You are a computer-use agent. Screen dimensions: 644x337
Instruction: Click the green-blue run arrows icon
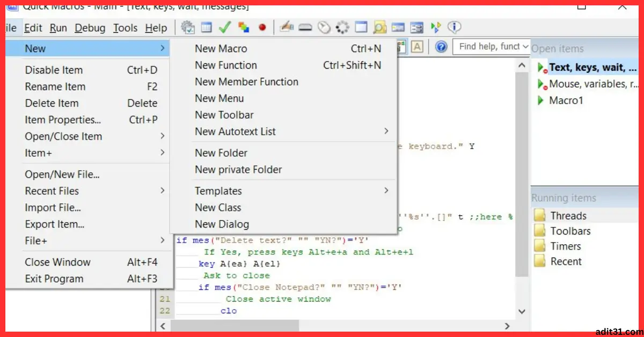(436, 27)
